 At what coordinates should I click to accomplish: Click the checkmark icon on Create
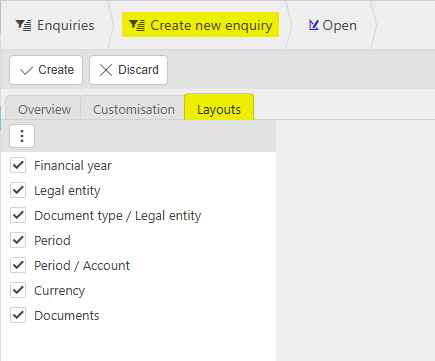(x=26, y=70)
